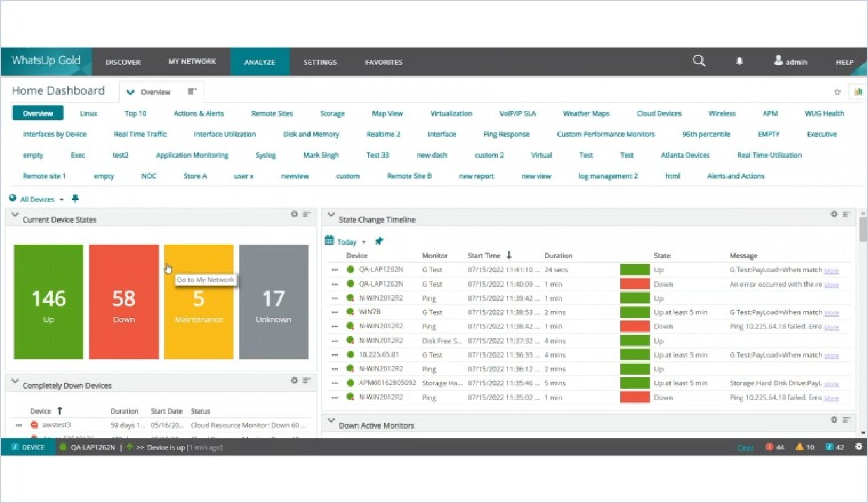Screen dimensions: 868x503
Task: Click the Clear link in status bar
Action: 745,447
